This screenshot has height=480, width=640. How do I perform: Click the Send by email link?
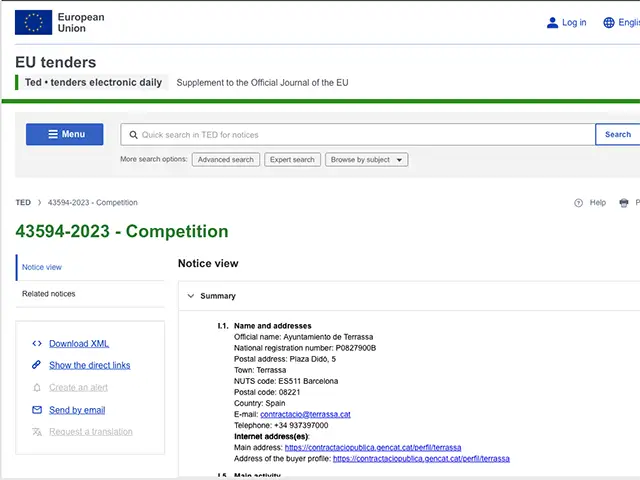coord(77,410)
